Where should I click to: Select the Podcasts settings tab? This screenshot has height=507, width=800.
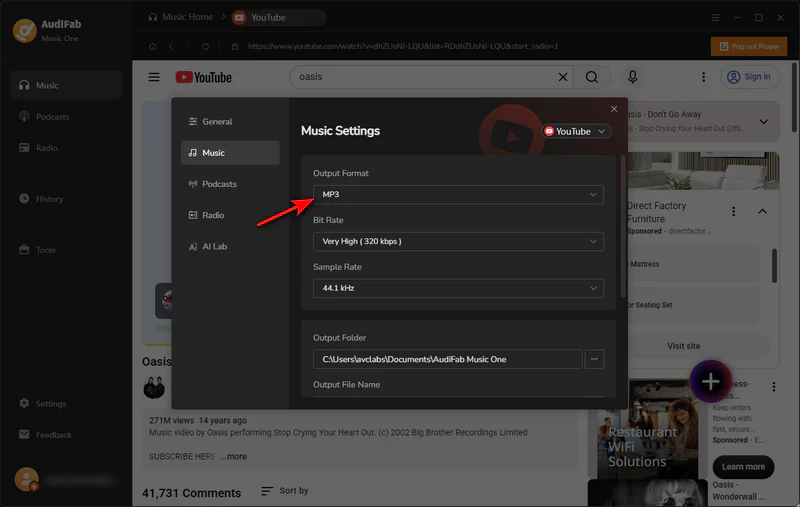point(230,184)
